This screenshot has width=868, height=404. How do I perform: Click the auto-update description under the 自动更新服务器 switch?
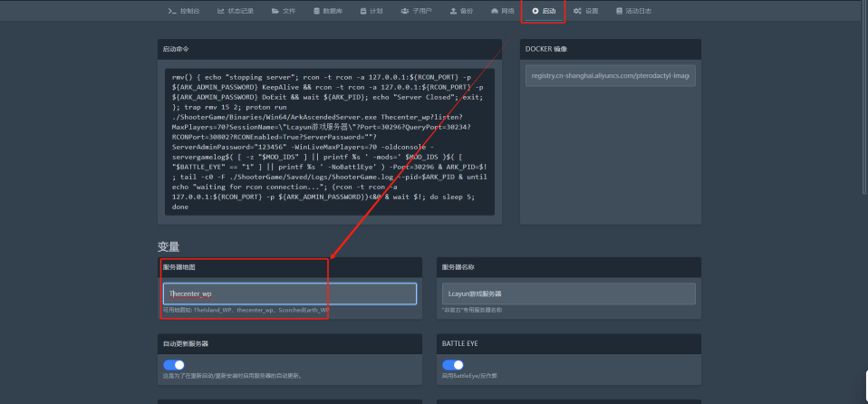[x=231, y=376]
